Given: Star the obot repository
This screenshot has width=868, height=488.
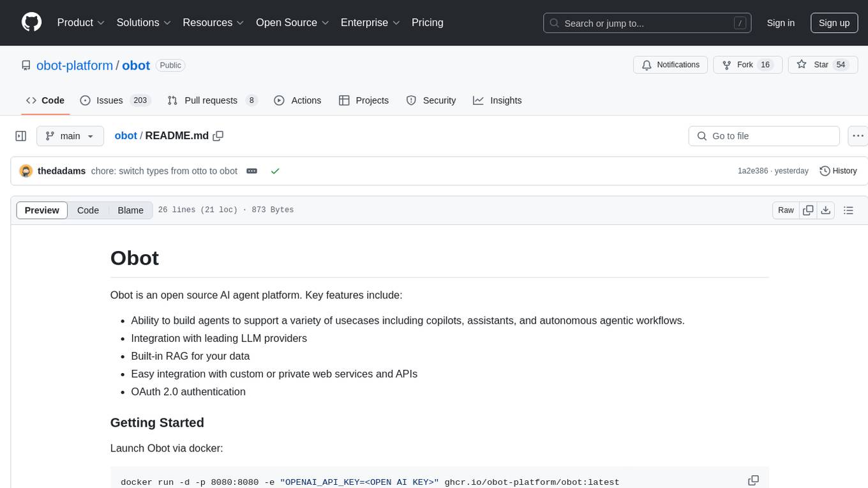Looking at the screenshot, I should (823, 65).
